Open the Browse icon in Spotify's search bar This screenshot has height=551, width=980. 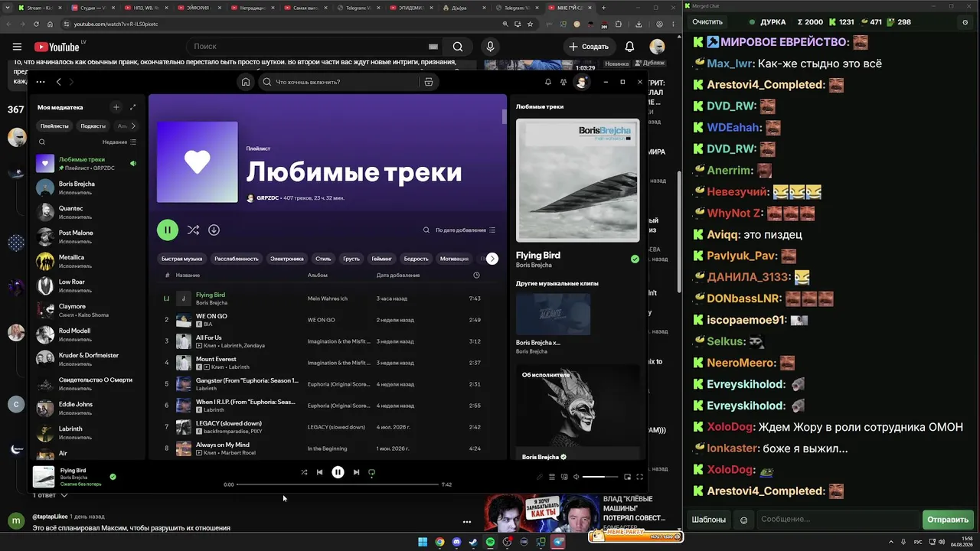click(429, 82)
